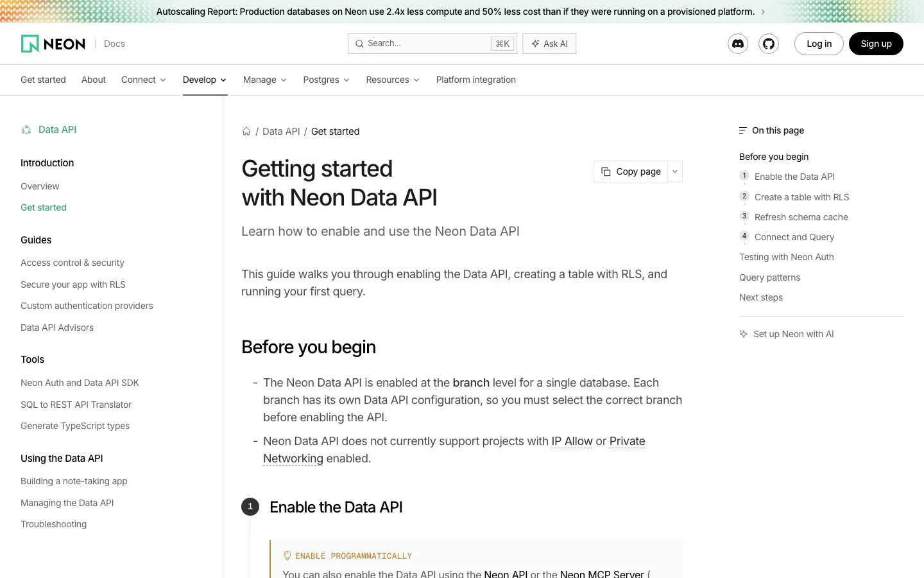Click Set up Neon with AI
Image resolution: width=924 pixels, height=578 pixels.
tap(787, 334)
